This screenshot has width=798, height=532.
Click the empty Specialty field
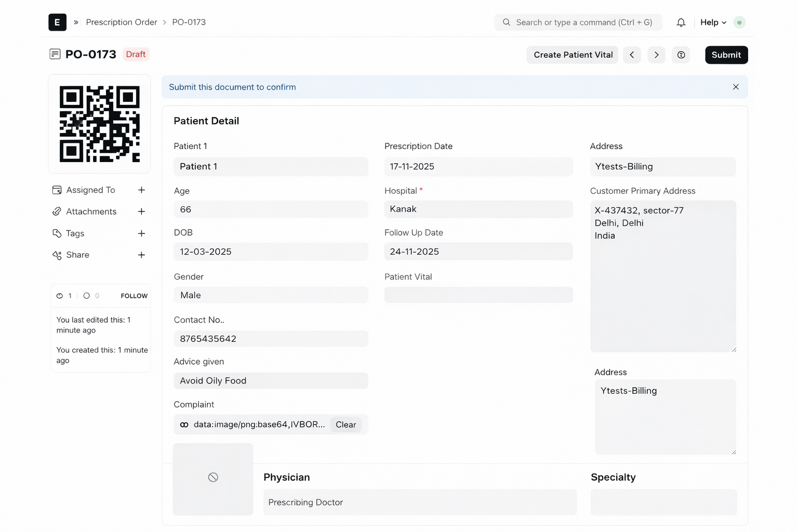tap(663, 502)
